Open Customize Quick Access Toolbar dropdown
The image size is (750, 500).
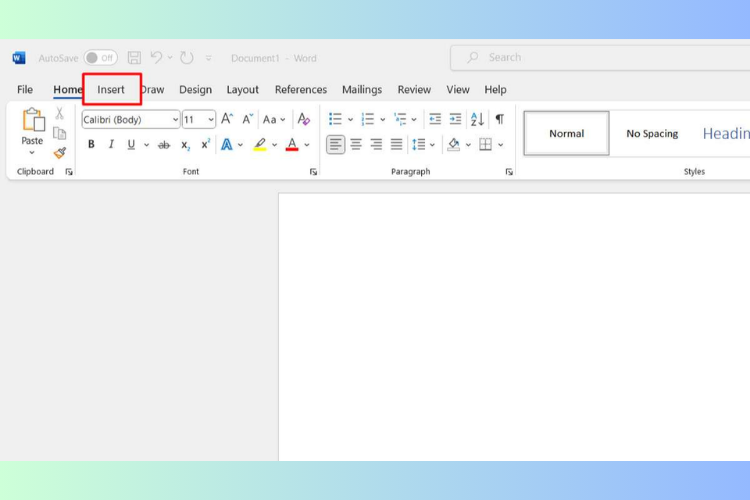pos(209,58)
